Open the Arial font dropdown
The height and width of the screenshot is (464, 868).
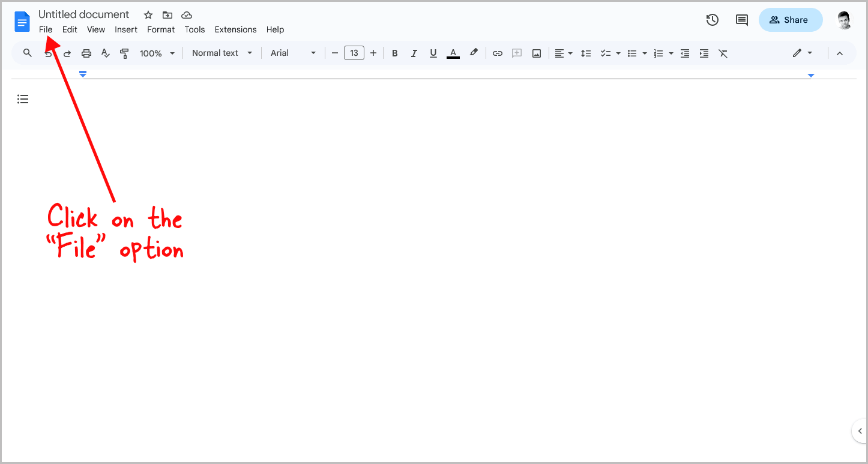point(292,53)
